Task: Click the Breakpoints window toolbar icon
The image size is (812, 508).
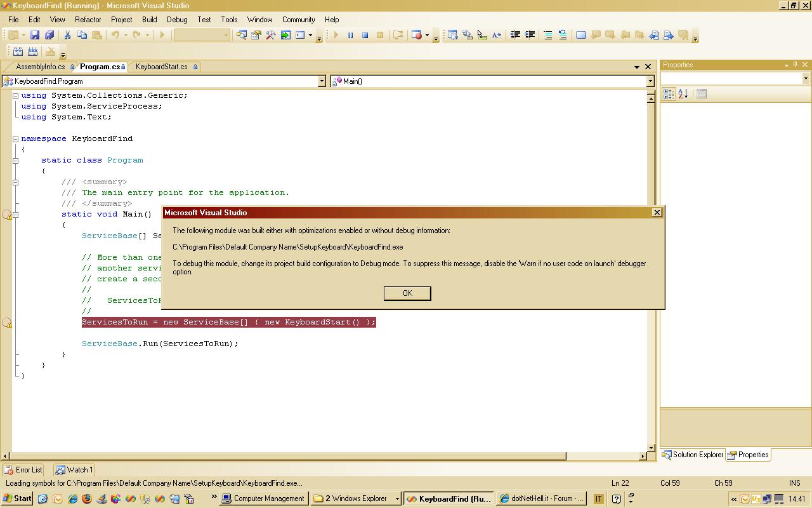Action: (417, 35)
